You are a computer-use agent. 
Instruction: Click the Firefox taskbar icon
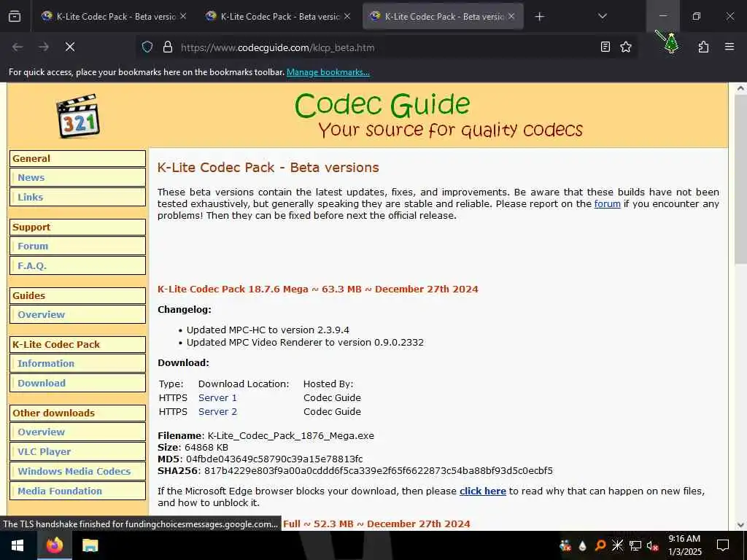[54, 545]
